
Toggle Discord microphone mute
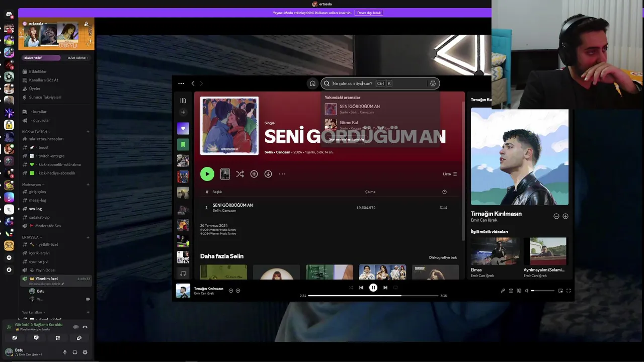click(65, 352)
